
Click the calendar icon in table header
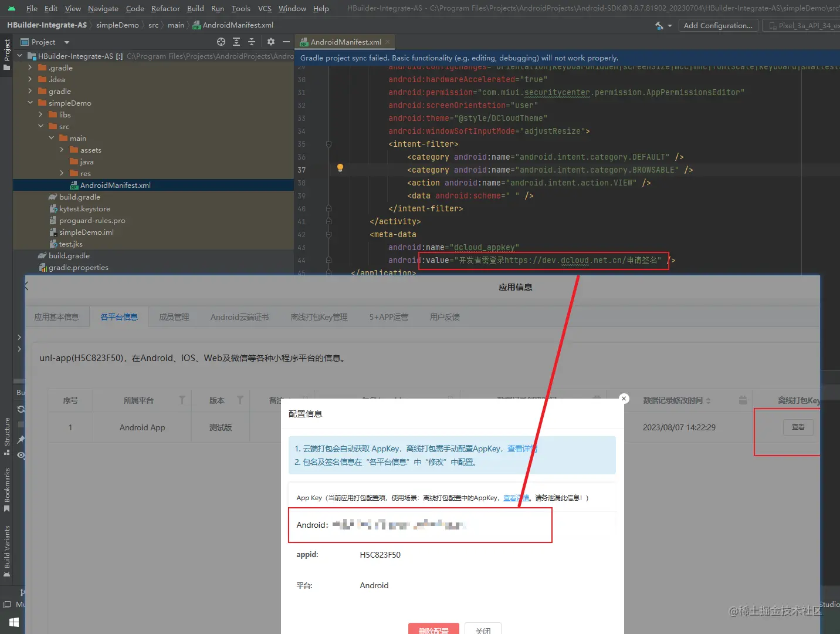click(743, 400)
